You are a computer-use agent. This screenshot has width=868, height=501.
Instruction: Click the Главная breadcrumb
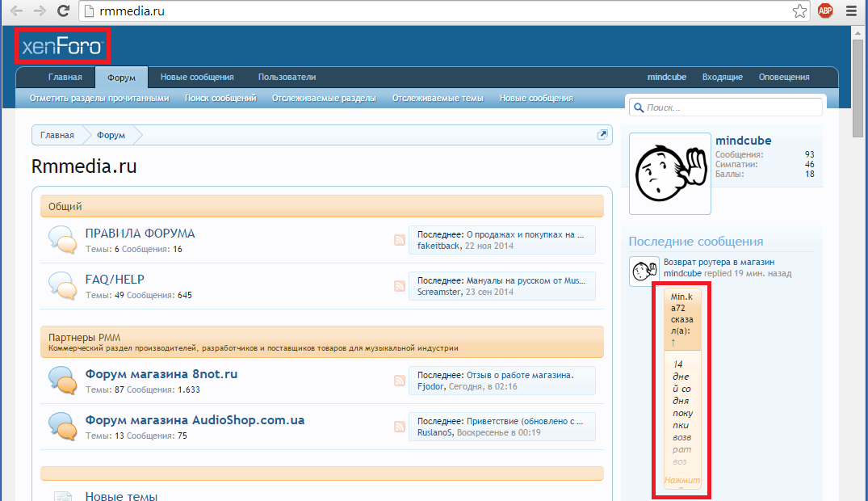pos(57,135)
